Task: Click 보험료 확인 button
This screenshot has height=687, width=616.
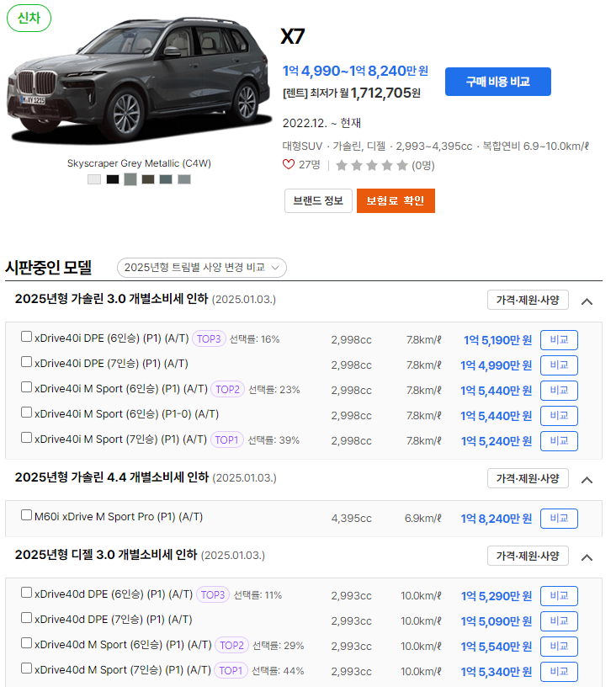Action: coord(396,200)
